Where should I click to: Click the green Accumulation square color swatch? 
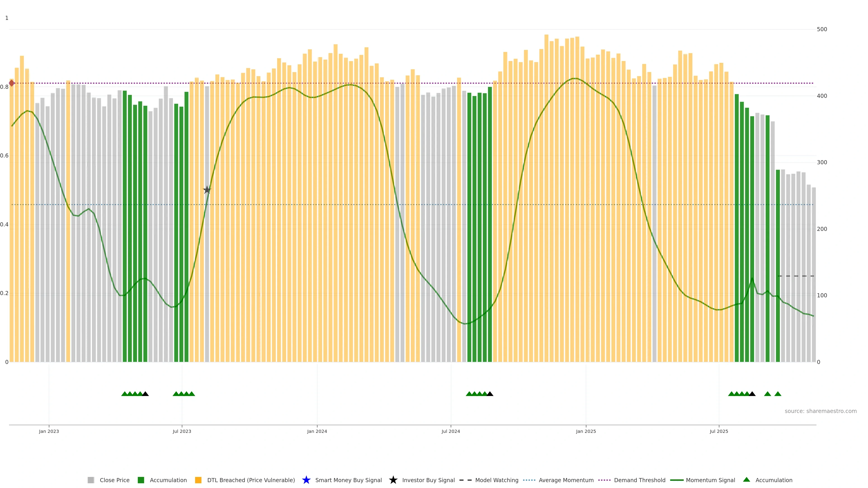pyautogui.click(x=141, y=480)
